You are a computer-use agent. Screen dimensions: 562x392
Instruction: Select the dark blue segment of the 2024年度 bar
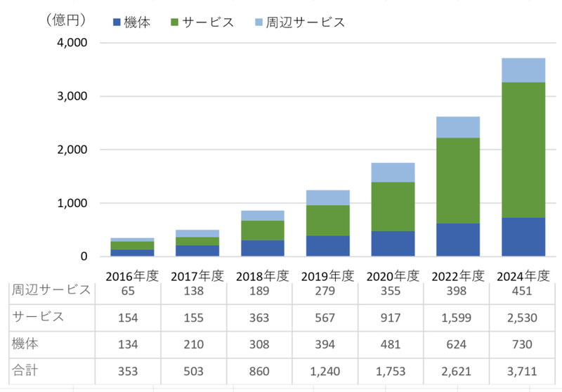tap(524, 237)
